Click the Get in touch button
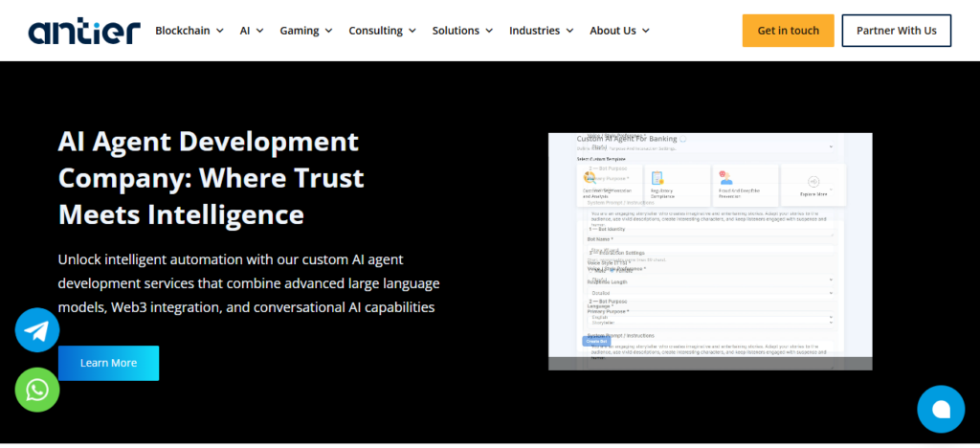This screenshot has width=980, height=448. click(x=788, y=31)
